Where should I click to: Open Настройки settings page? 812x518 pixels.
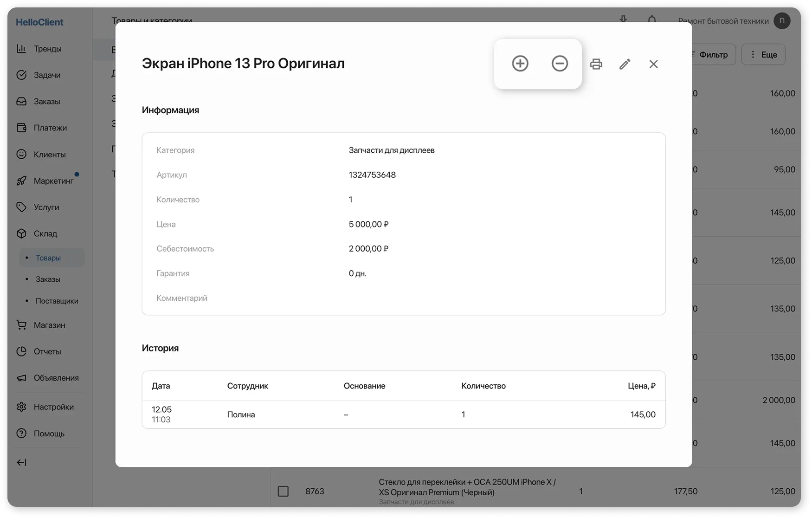pyautogui.click(x=53, y=407)
